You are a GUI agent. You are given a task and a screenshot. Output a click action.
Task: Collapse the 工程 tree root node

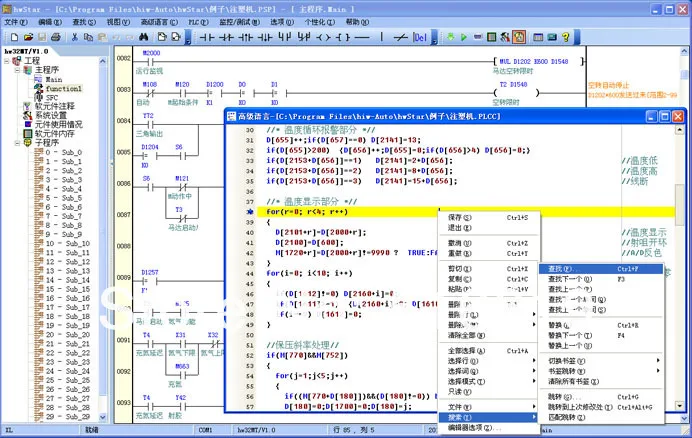tap(7, 61)
